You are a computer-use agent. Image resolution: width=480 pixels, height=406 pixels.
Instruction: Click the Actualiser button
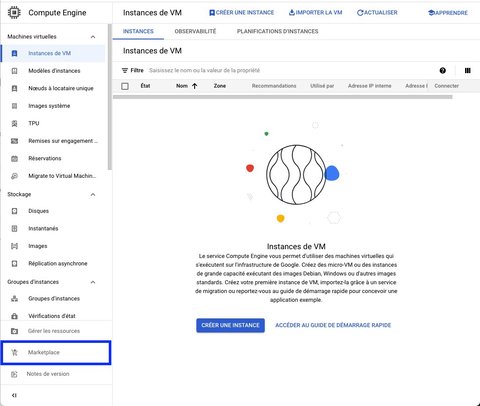pos(377,13)
